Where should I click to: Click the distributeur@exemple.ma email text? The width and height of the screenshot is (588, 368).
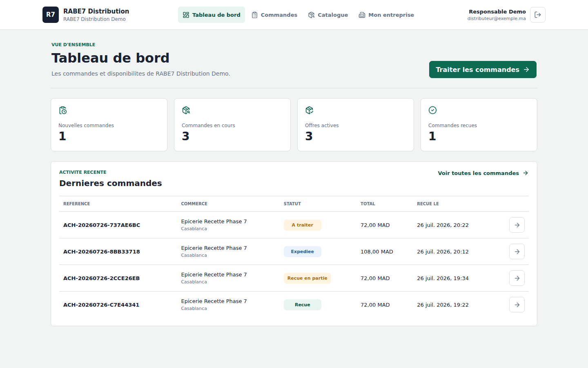[x=497, y=18]
